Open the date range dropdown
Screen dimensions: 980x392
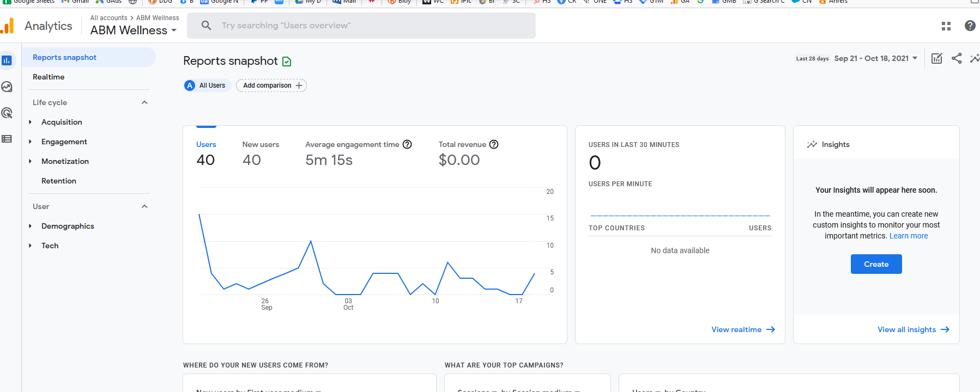[x=875, y=58]
